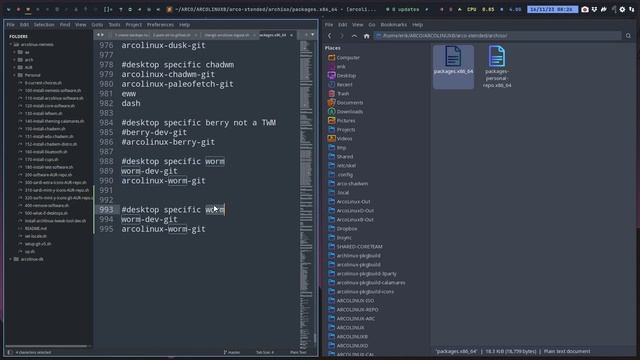
Task: Open Videos in Places sidebar
Action: [344, 138]
